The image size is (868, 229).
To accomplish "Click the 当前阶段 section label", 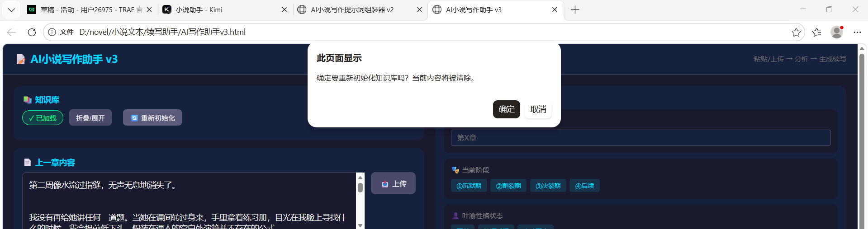I will tap(476, 170).
